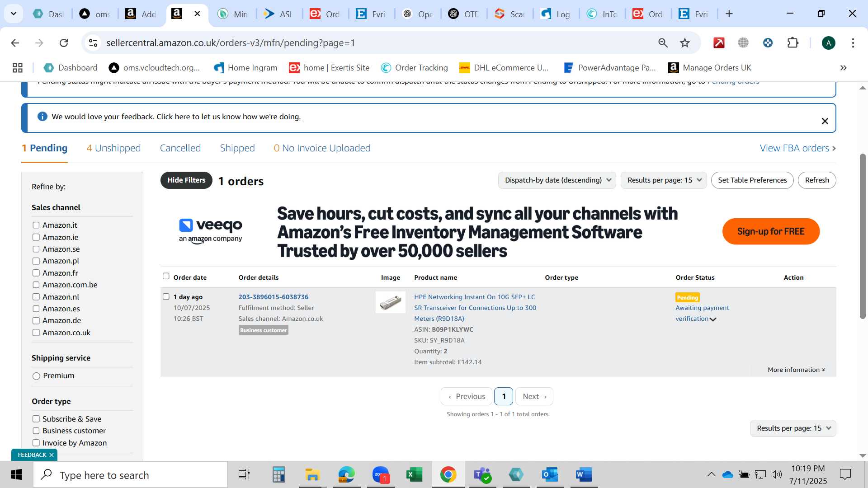Open the Chrome three-dot menu
The width and height of the screenshot is (868, 488).
853,43
